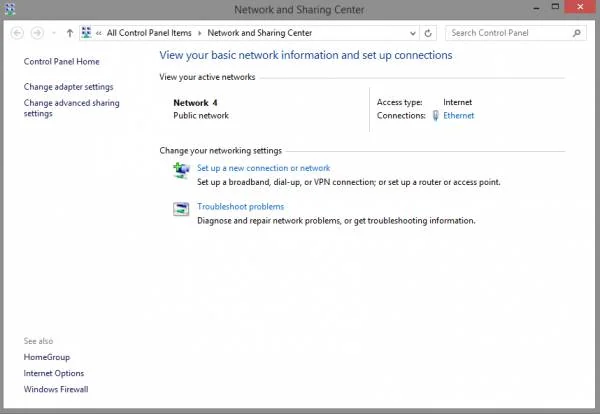
Task: Open Control Panel Home
Action: click(62, 62)
